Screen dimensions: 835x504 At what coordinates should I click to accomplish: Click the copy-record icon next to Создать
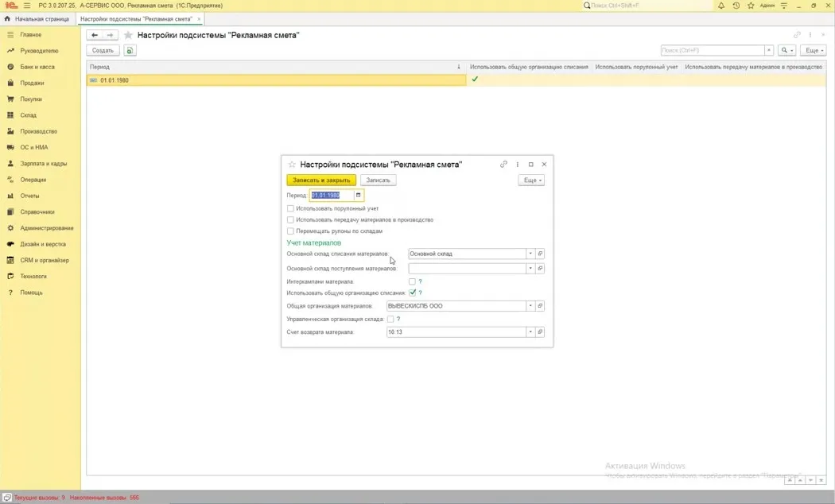pyautogui.click(x=130, y=51)
